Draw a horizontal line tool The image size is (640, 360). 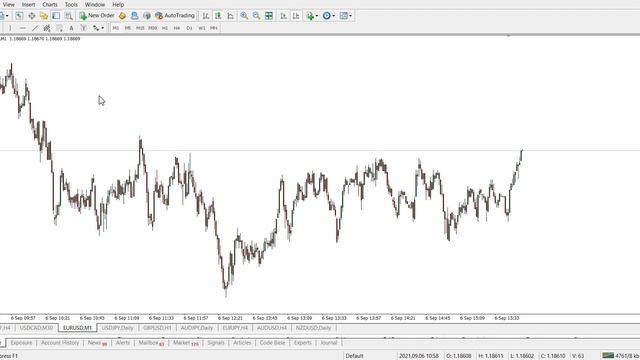point(23,28)
